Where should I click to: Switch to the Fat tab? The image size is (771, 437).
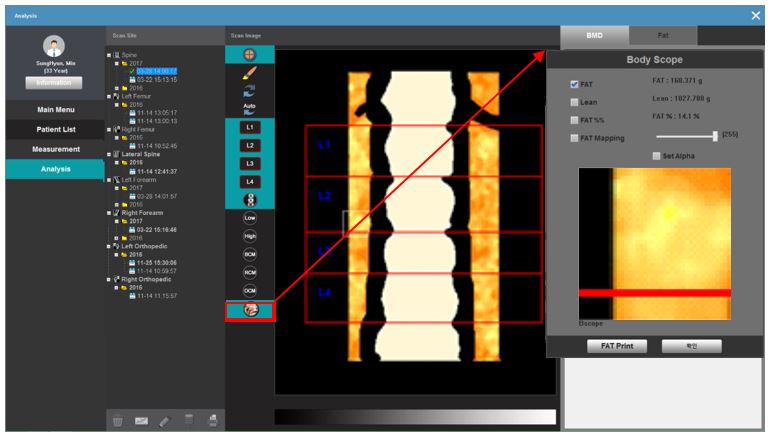[663, 35]
